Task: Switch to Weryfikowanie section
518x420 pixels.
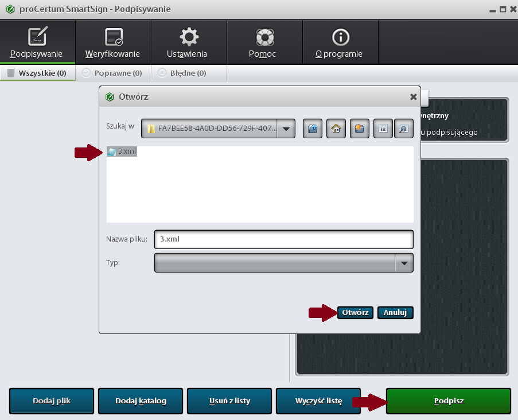Action: click(112, 43)
